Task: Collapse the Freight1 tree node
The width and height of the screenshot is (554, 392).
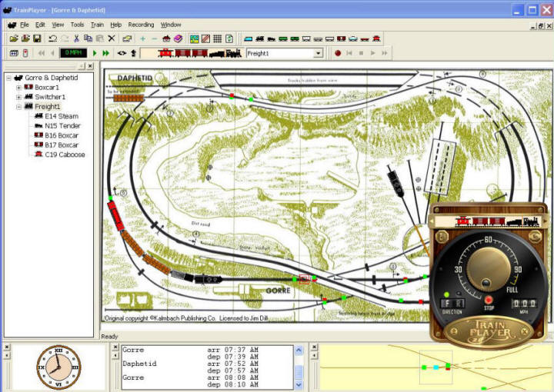Action: (x=18, y=107)
